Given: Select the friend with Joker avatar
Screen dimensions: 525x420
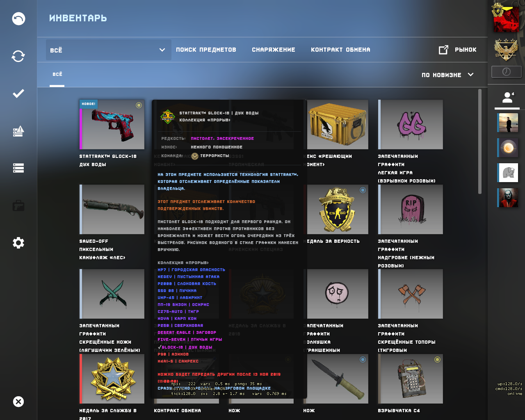Looking at the screenshot, I should 508,198.
